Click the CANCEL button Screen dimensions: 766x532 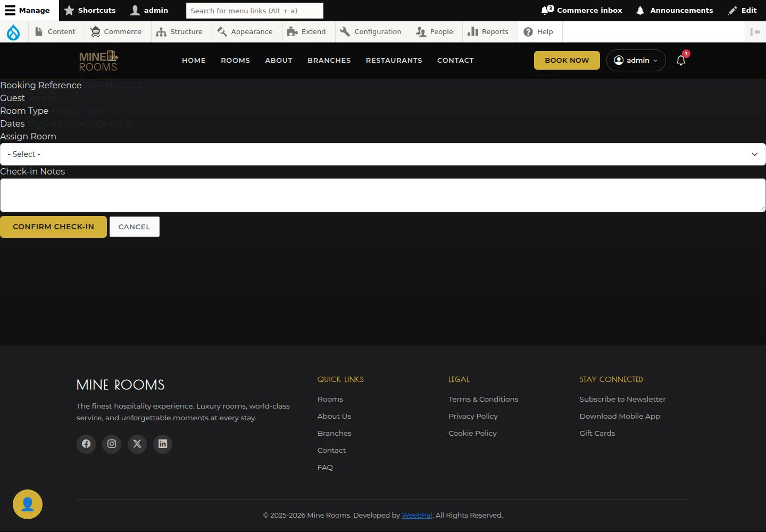[134, 227]
